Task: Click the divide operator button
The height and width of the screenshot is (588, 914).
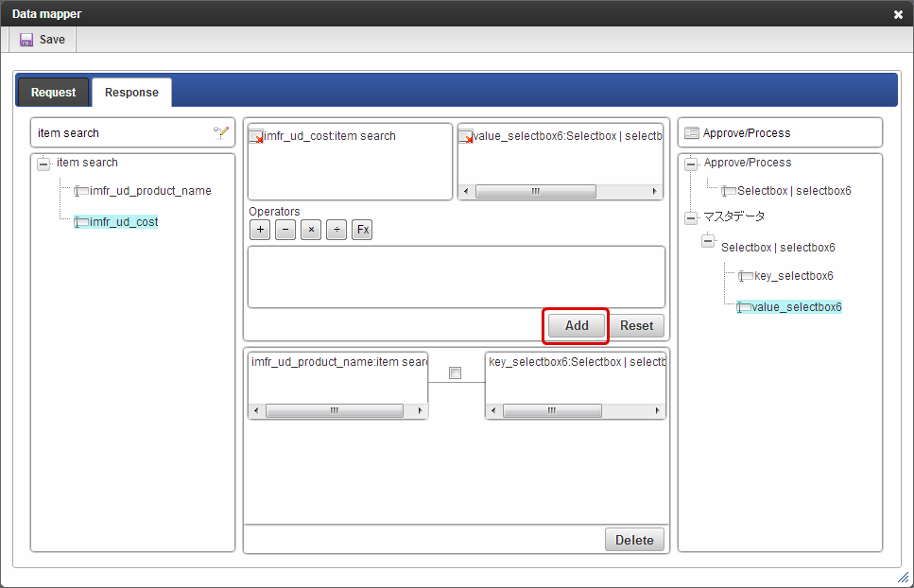Action: (x=336, y=230)
